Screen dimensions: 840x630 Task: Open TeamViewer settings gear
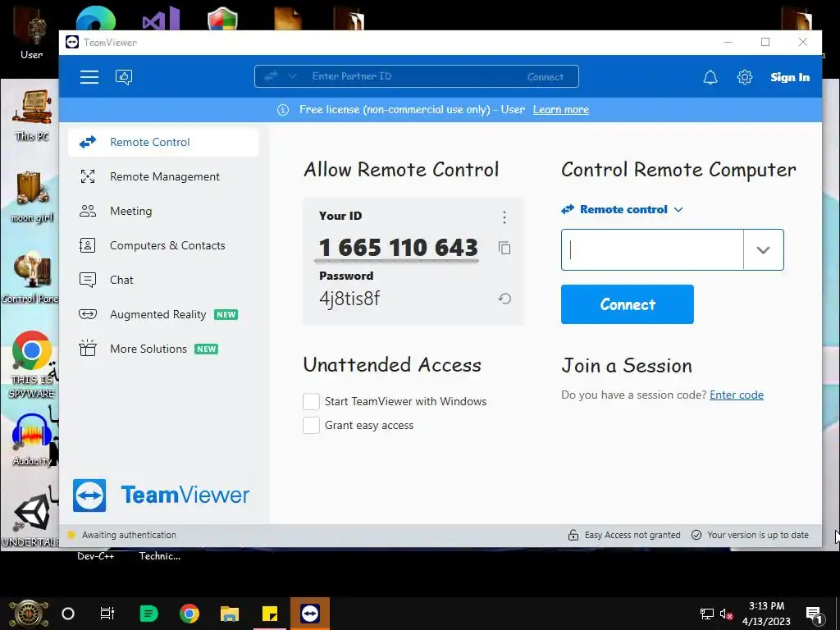pos(745,77)
